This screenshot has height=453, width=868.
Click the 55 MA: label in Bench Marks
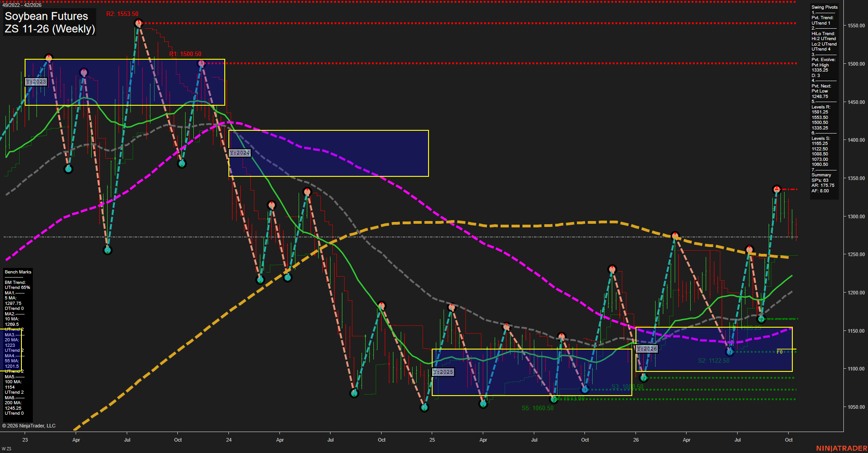tap(12, 361)
